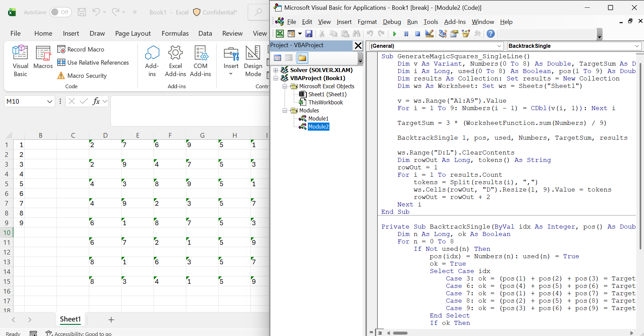Click the View Microsoft Excel icon

(x=280, y=34)
